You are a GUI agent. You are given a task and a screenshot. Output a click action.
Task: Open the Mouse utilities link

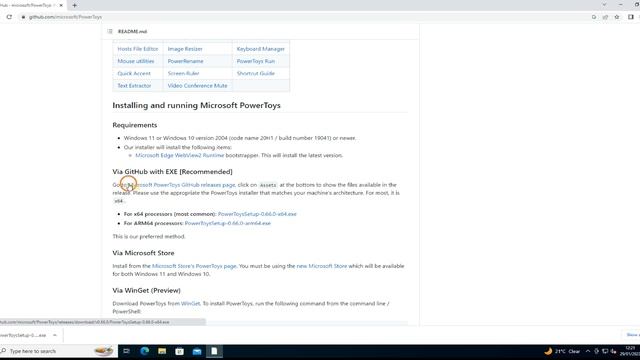click(x=136, y=61)
